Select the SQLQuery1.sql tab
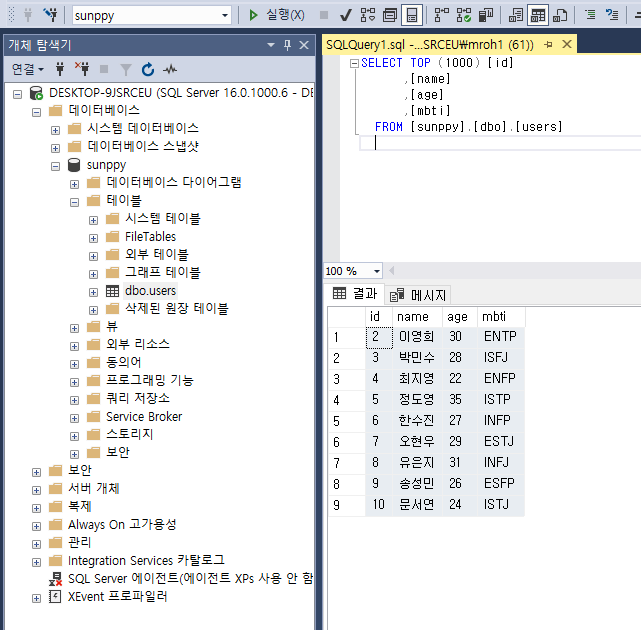This screenshot has height=630, width=641. (x=430, y=44)
